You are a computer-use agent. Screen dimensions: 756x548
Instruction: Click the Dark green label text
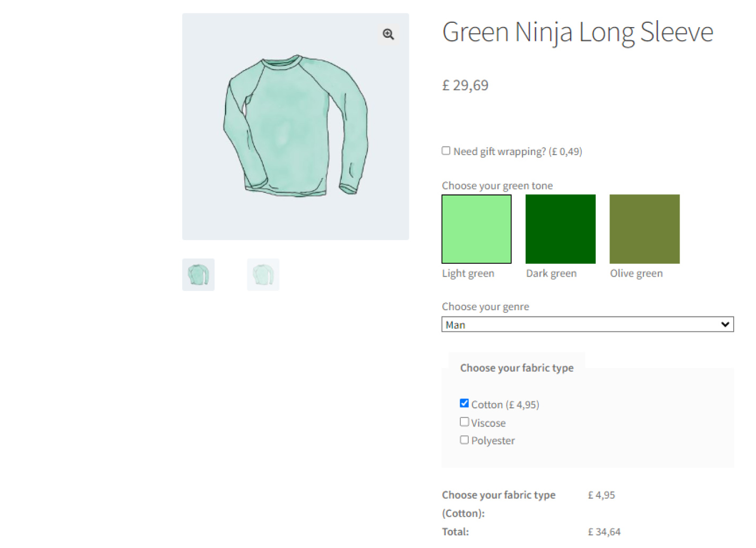(x=551, y=273)
